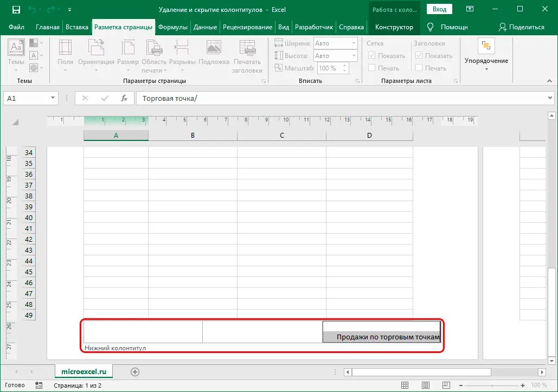Screen dimensions: 558x392
Task: Enable Печать checkbox under Сетка
Action: point(372,68)
